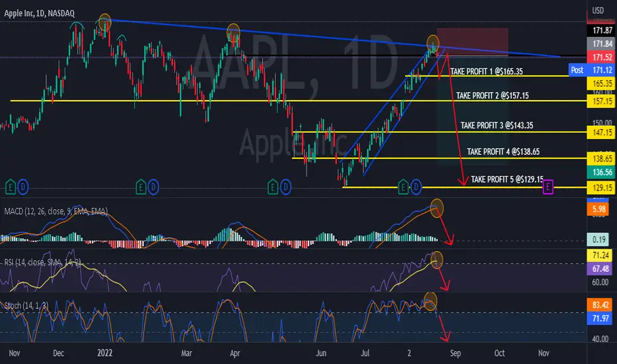Click the 171.84 gray price tag
Image resolution: width=617 pixels, height=364 pixels.
tap(602, 44)
